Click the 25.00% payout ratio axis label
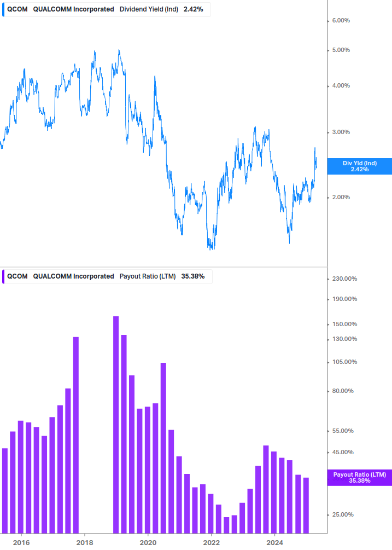Image resolution: width=392 pixels, height=550 pixels. (x=343, y=514)
